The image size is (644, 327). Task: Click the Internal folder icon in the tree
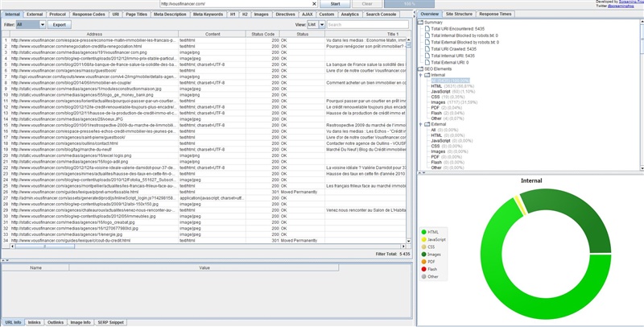(427, 75)
